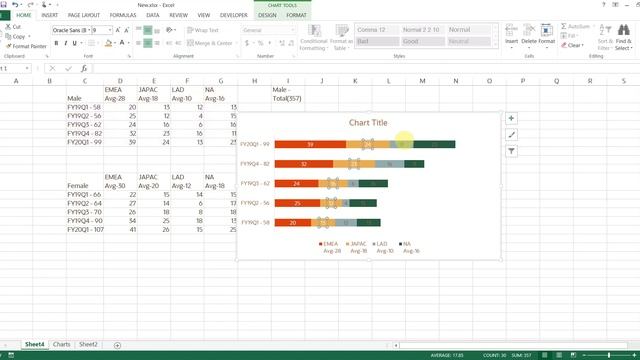This screenshot has width=640, height=360.
Task: Adjust the zoom slider
Action: pos(609,356)
